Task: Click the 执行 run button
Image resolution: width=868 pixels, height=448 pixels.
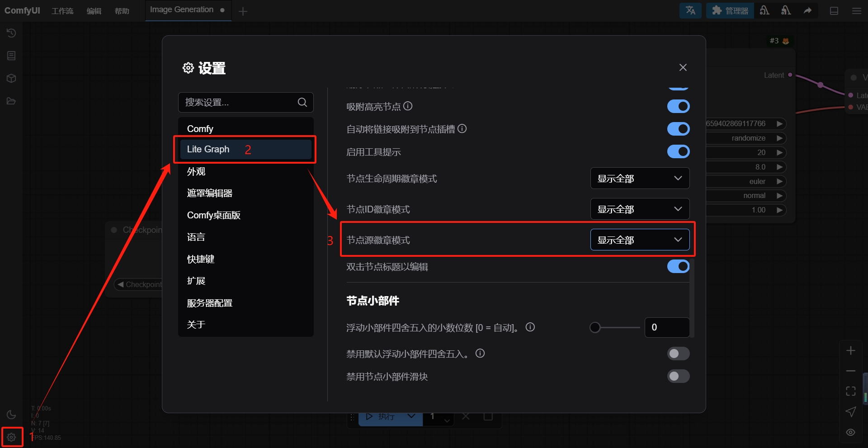Action: [x=381, y=416]
